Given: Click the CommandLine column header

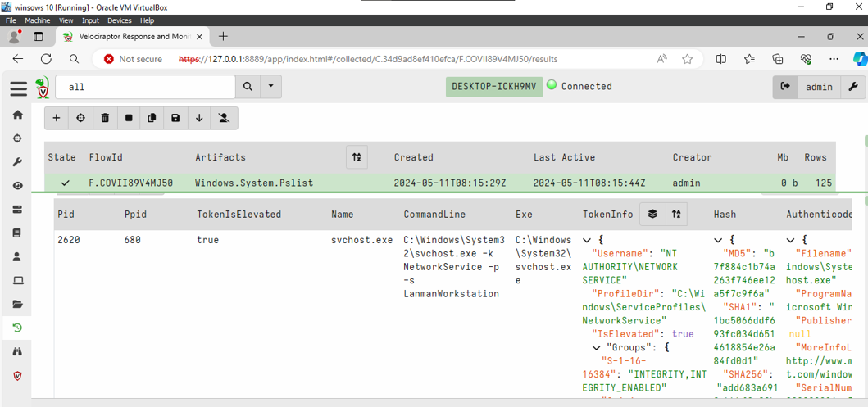Looking at the screenshot, I should pyautogui.click(x=434, y=214).
